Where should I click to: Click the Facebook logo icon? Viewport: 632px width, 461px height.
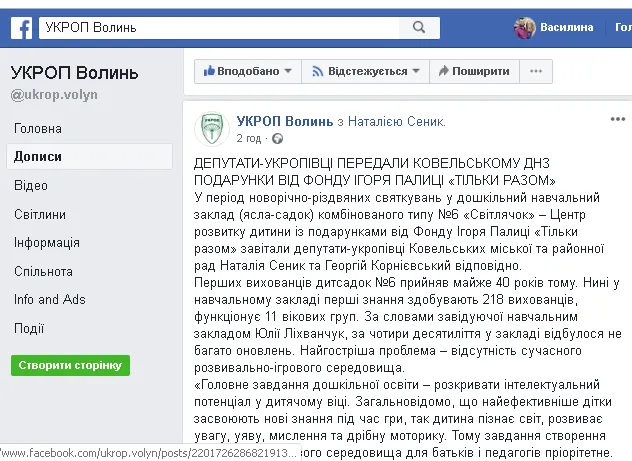coord(21,28)
